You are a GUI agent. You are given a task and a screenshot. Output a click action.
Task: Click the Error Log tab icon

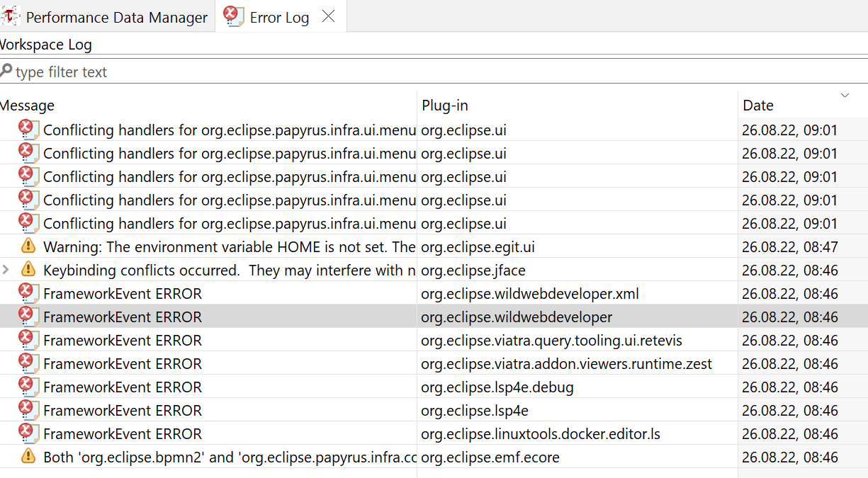[234, 16]
